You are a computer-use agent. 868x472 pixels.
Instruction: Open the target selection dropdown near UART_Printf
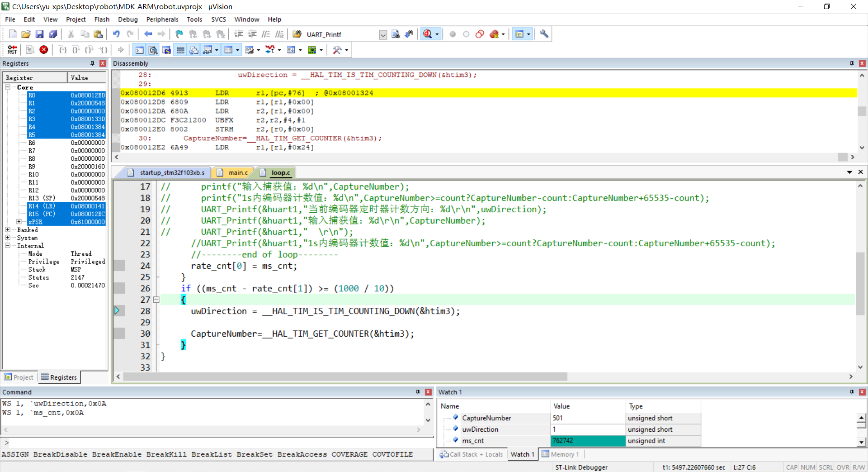(x=383, y=34)
